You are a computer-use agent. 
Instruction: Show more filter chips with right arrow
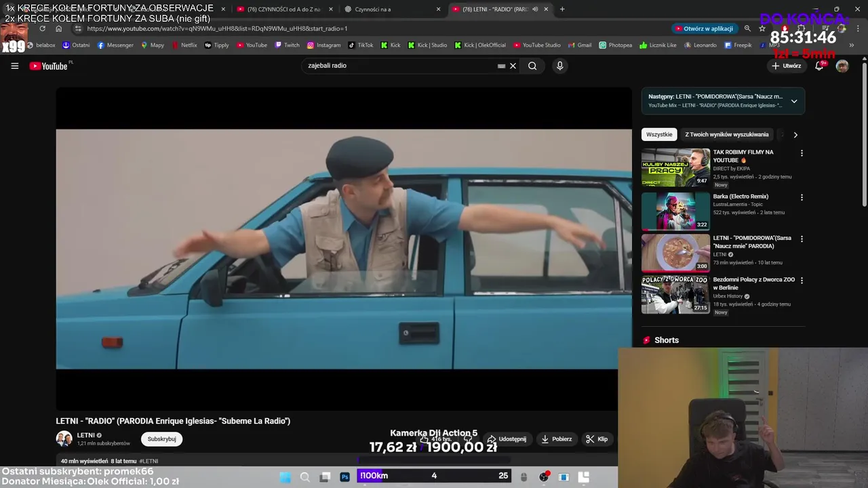coord(795,134)
